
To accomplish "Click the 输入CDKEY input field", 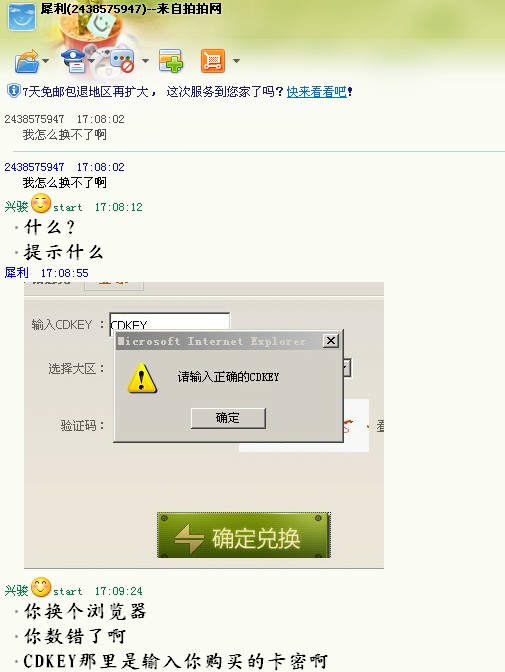I will 170,322.
